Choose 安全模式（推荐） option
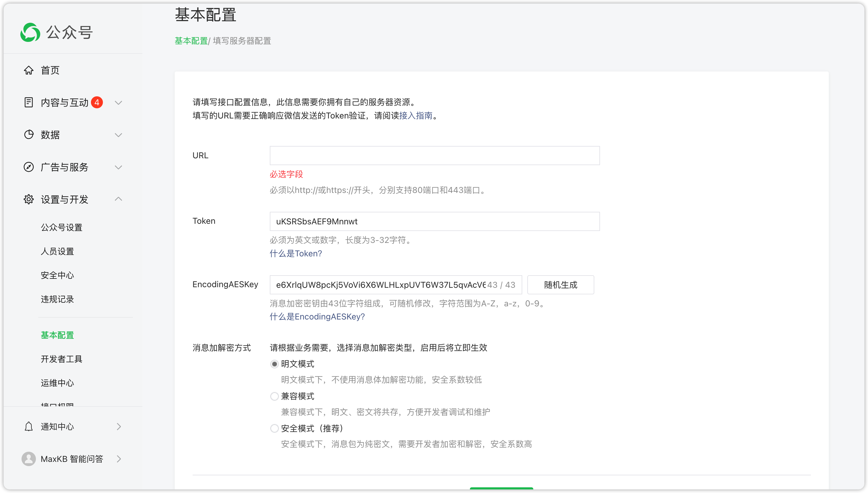Image resolution: width=868 pixels, height=493 pixels. 274,428
